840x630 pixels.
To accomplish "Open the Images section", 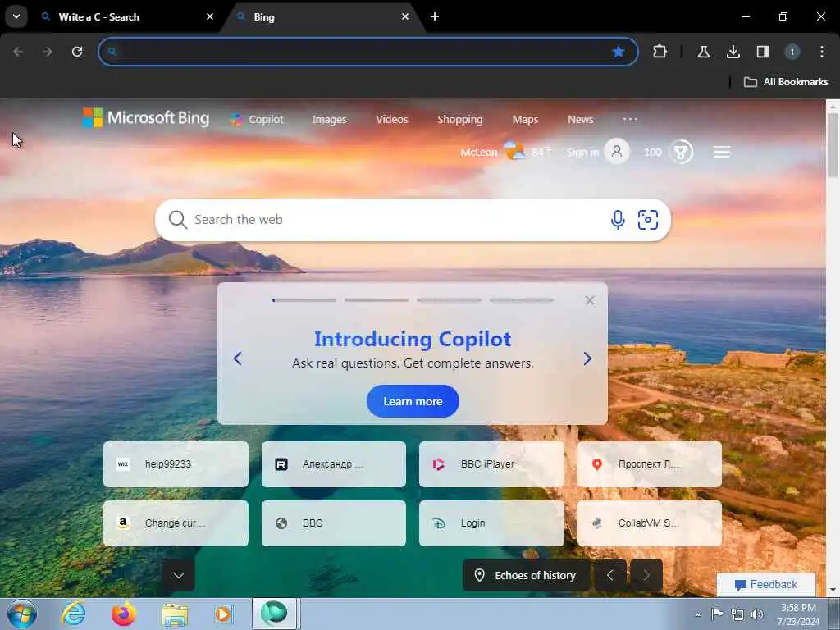I will [330, 120].
